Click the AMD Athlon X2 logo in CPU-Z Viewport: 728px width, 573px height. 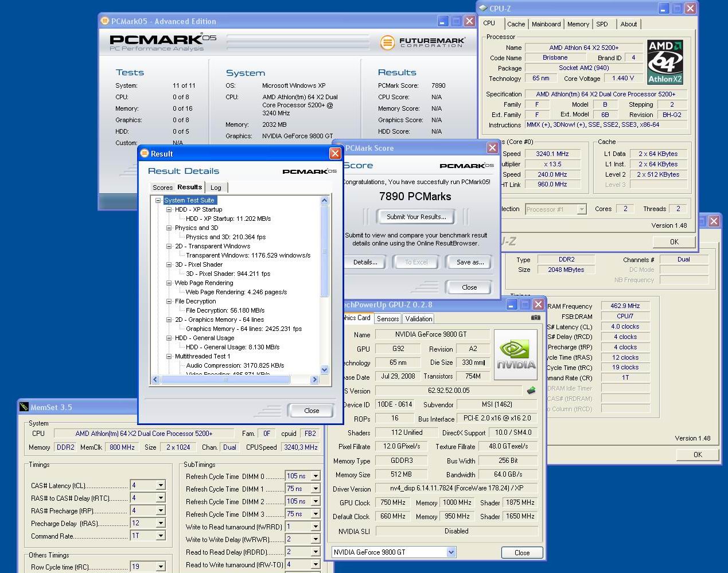tap(665, 62)
